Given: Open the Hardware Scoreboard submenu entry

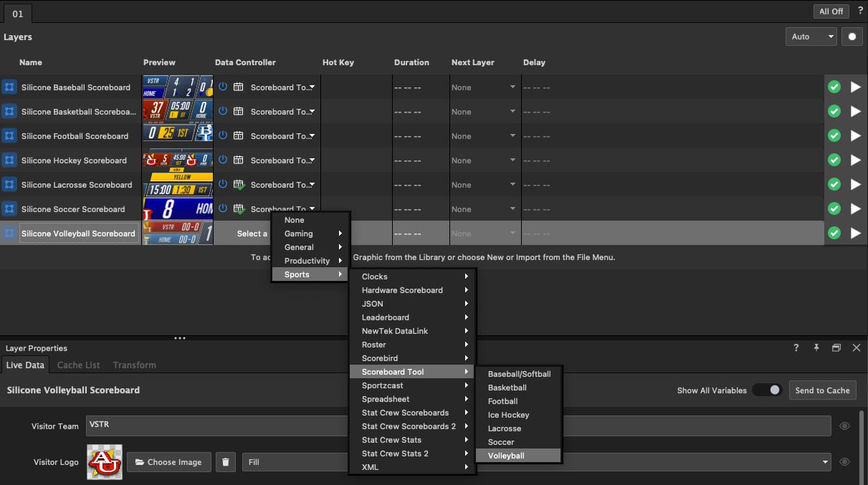Looking at the screenshot, I should coord(412,290).
